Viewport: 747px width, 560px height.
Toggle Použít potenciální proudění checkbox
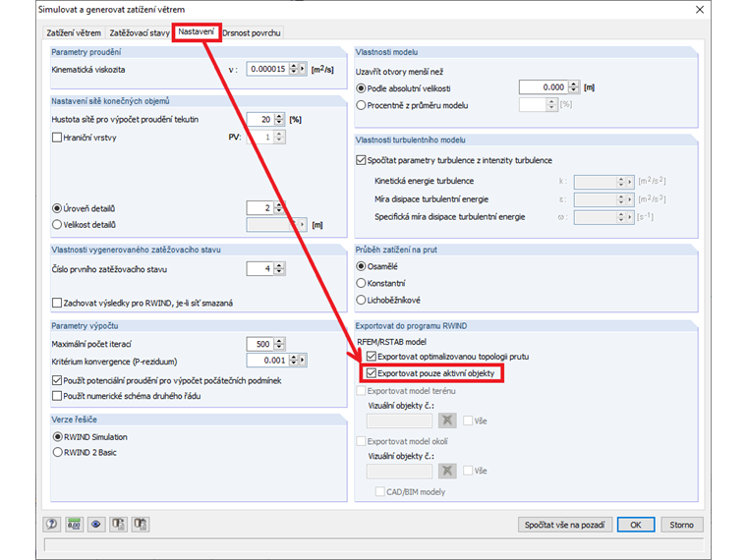[57, 380]
